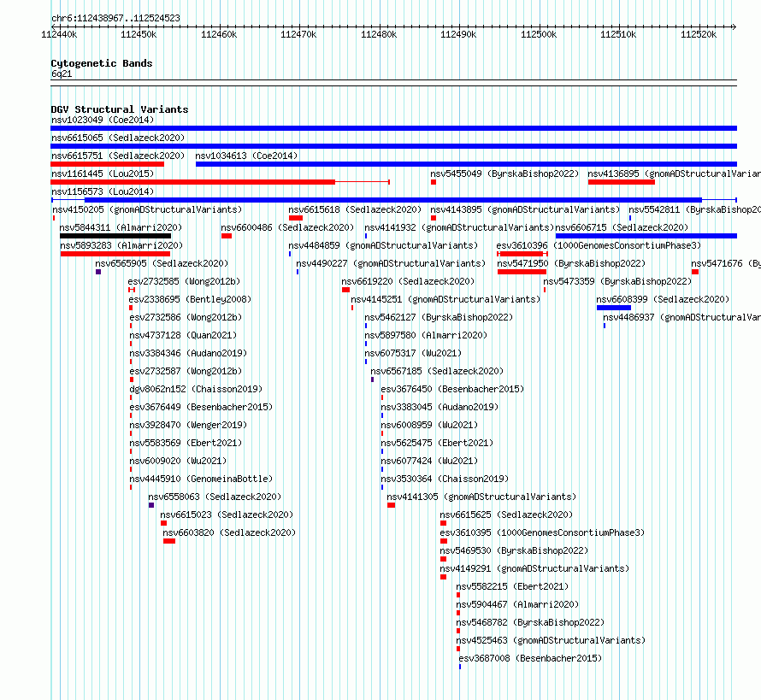The width and height of the screenshot is (761, 700).
Task: Open esv2732585 (Wong2012b) variant
Action: 184,281
